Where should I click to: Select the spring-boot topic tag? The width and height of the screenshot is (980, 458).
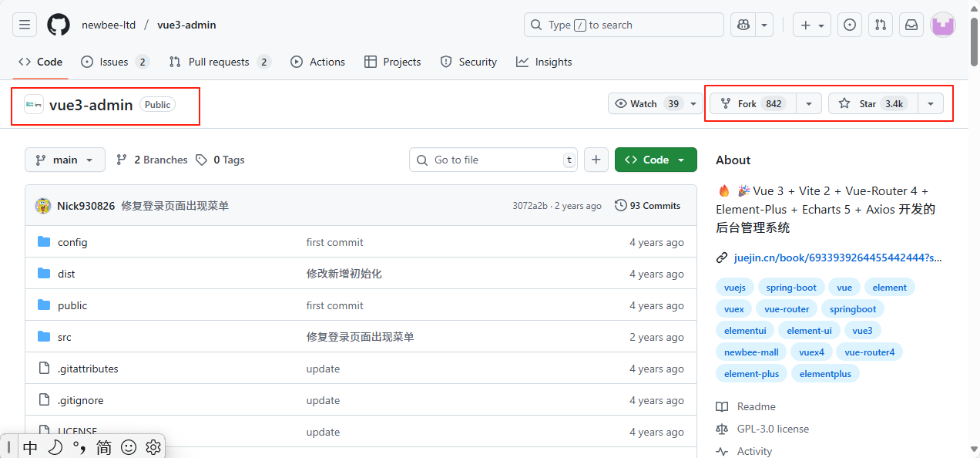791,288
